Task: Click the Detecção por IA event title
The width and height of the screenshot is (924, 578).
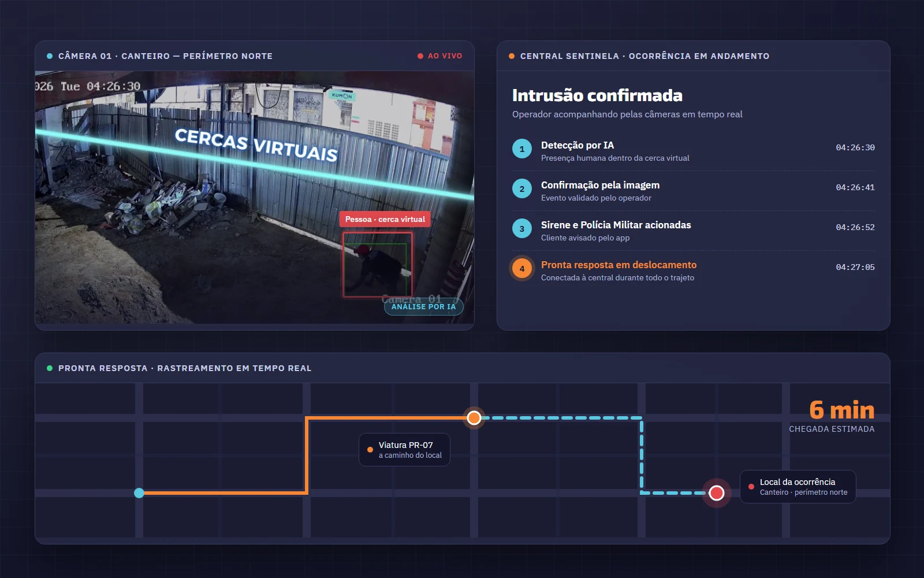Action: pos(577,146)
